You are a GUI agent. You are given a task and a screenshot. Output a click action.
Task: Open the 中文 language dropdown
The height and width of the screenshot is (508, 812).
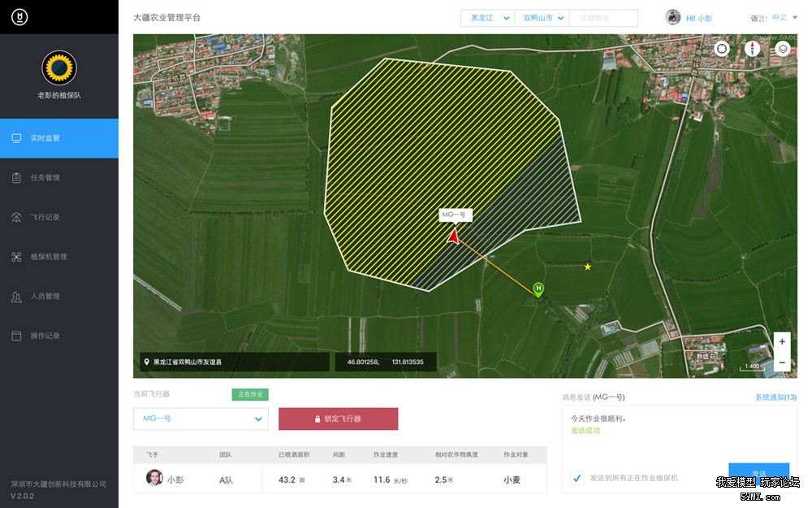tap(784, 18)
